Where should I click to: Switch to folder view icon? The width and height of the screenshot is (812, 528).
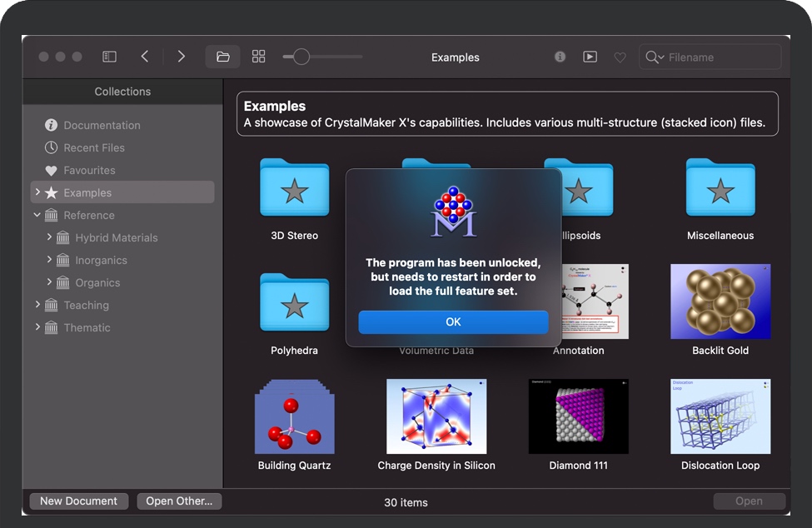pos(222,57)
